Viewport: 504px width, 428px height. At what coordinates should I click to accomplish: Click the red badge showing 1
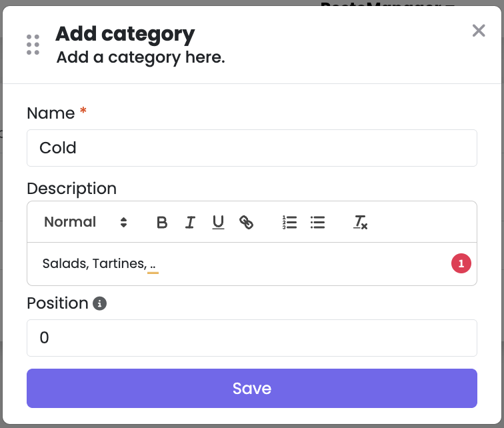[x=461, y=263]
